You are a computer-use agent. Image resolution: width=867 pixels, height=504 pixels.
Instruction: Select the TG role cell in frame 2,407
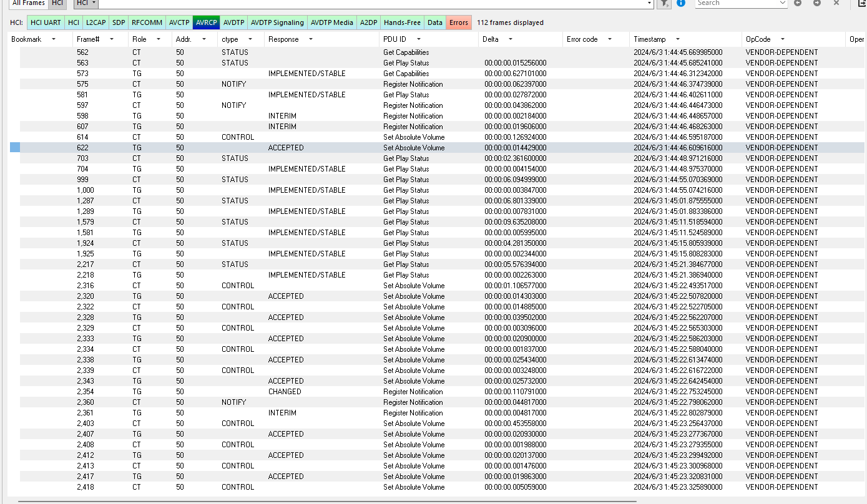coord(137,434)
